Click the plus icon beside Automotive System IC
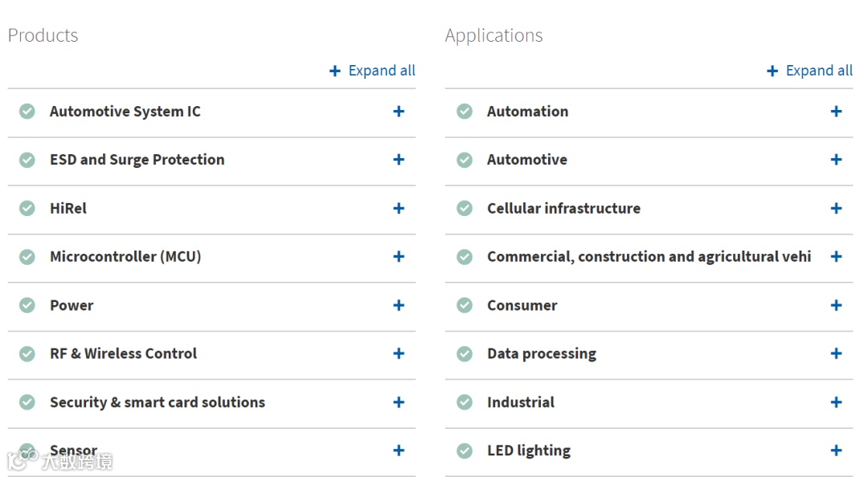Screen dimensions: 868x477 399,112
